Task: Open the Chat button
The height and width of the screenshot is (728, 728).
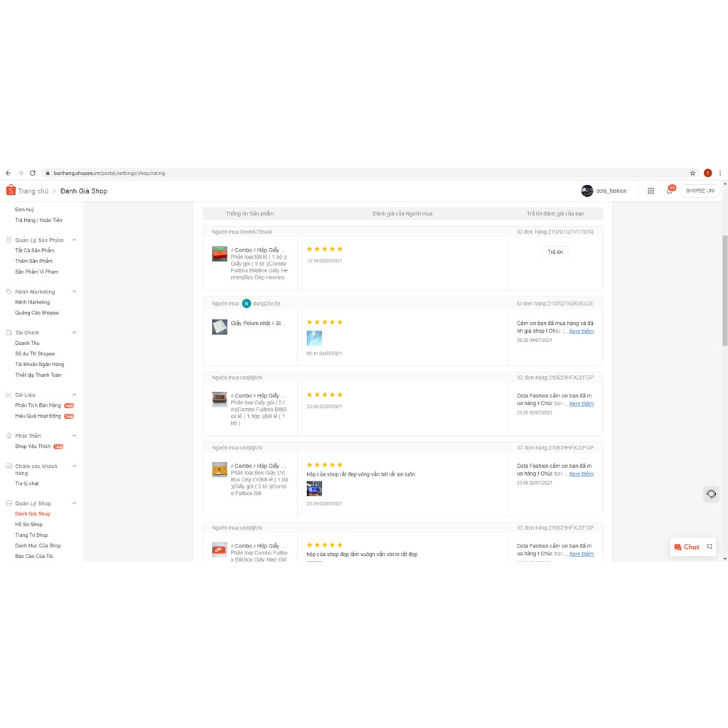Action: 687,547
